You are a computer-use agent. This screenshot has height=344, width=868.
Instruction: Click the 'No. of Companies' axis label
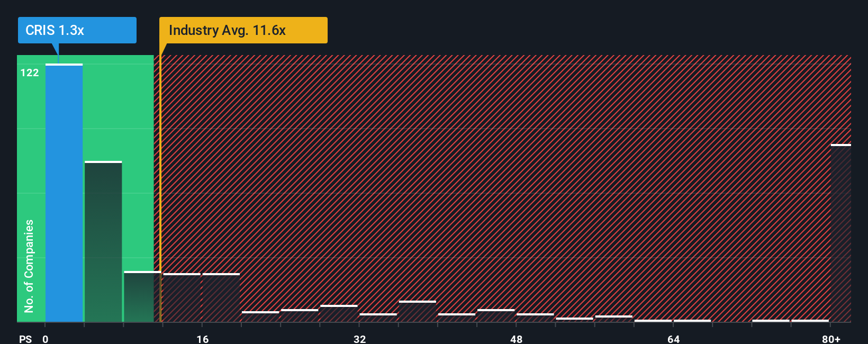coord(29,266)
